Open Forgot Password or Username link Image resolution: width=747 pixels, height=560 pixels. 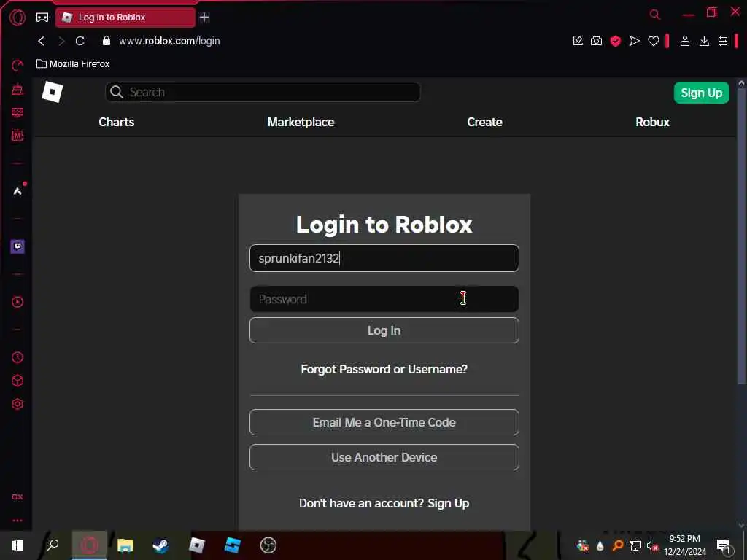(384, 369)
